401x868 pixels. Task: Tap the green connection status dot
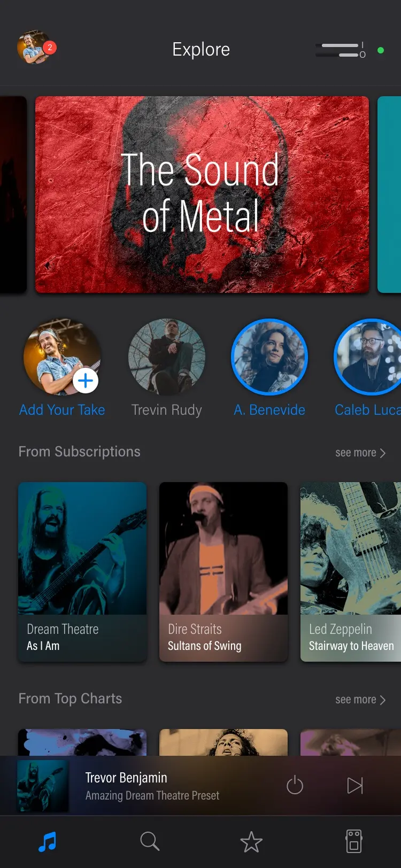point(381,50)
